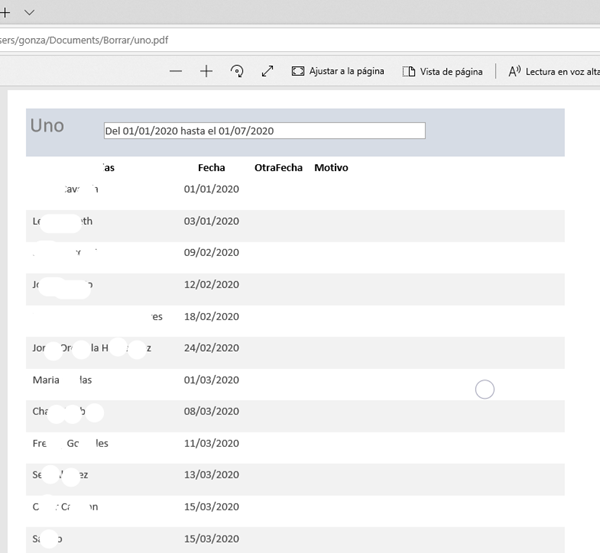
Task: Click the date range text field
Action: pos(264,131)
